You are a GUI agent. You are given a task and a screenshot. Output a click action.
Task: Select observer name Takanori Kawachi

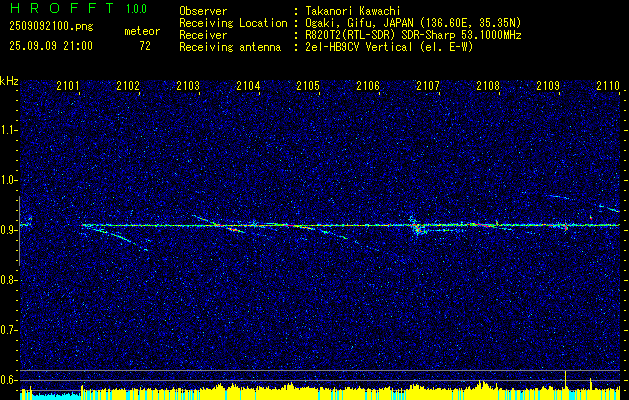point(353,11)
